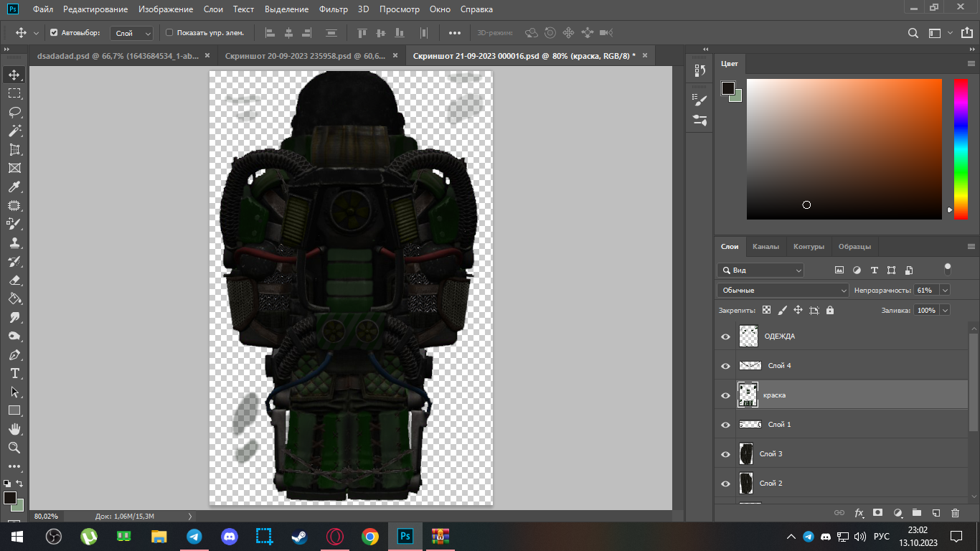This screenshot has height=551, width=980.
Task: Select the Eraser tool
Action: pos(14,280)
